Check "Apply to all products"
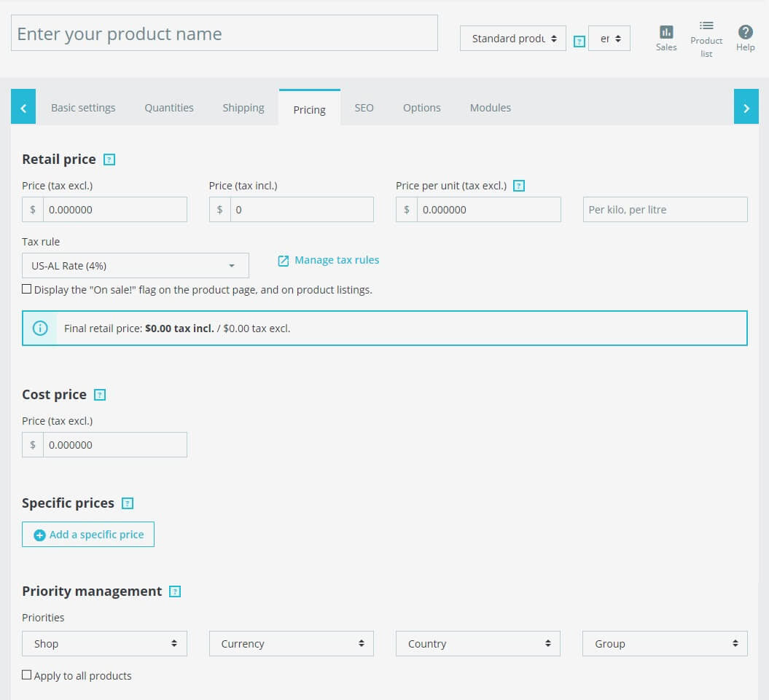769x700 pixels. tap(27, 675)
